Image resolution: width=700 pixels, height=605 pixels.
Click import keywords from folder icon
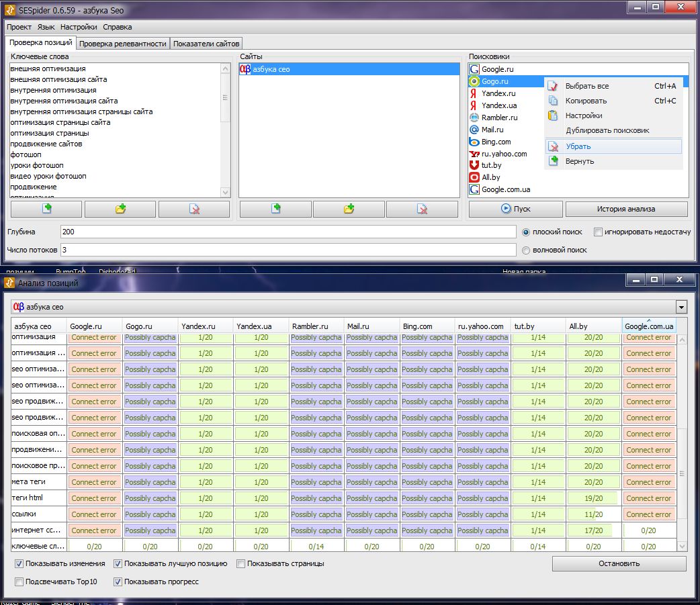tap(120, 209)
